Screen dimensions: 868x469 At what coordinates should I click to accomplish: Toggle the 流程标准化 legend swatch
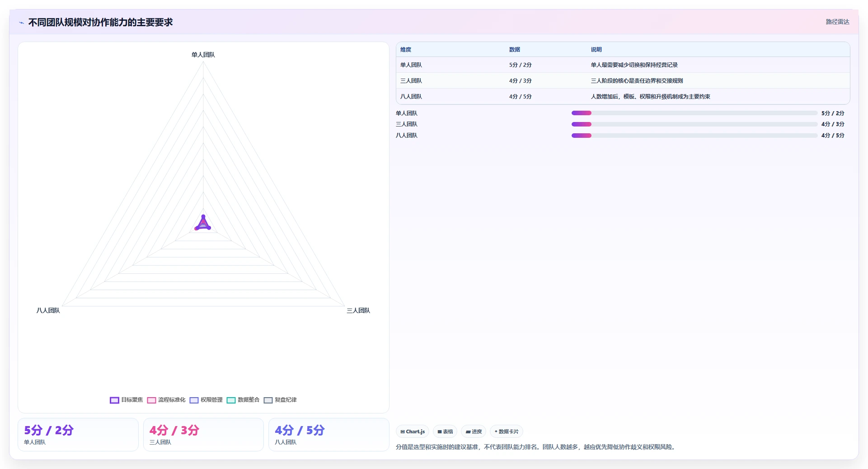tap(151, 400)
